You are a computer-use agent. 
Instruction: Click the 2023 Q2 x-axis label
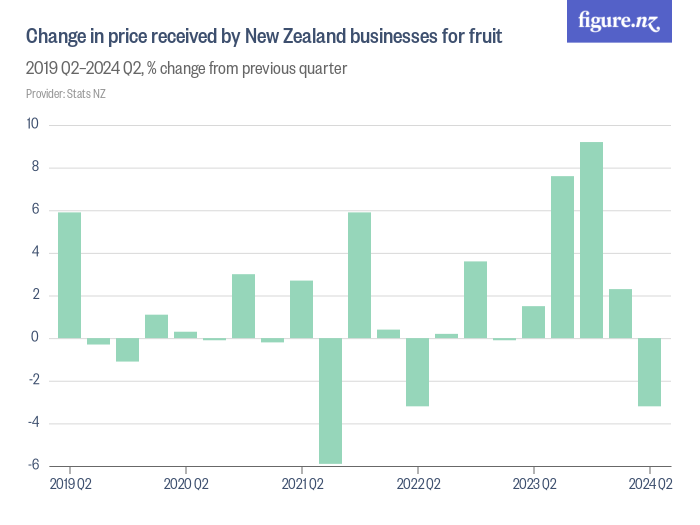point(534,485)
